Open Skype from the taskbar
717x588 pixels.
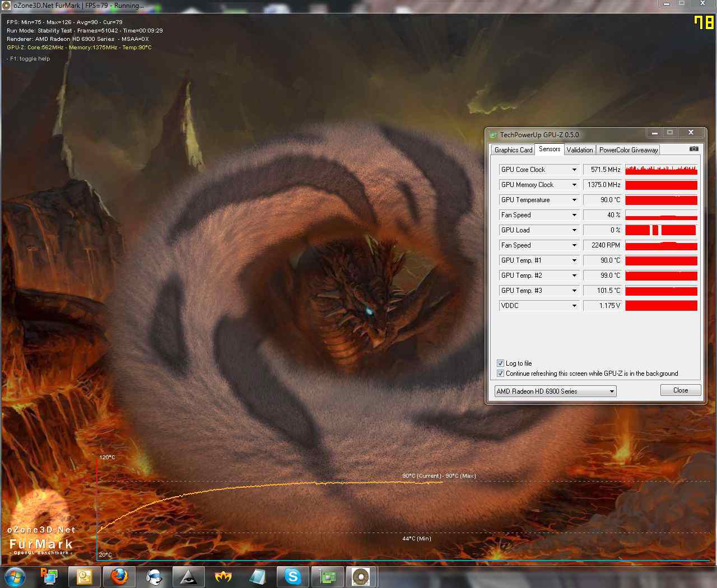click(x=292, y=576)
